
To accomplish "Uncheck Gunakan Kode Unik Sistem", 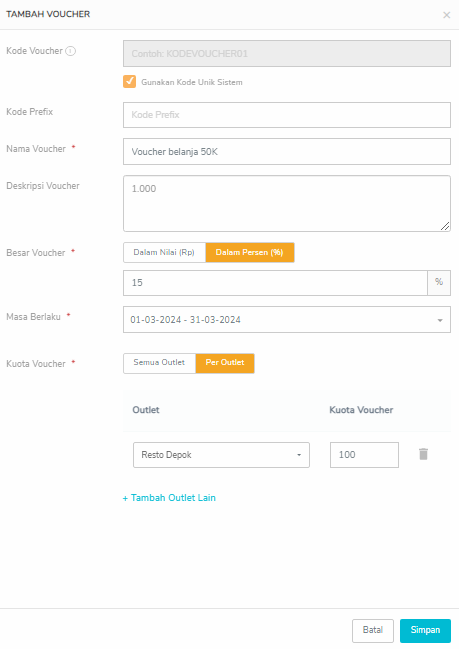I will (130, 82).
